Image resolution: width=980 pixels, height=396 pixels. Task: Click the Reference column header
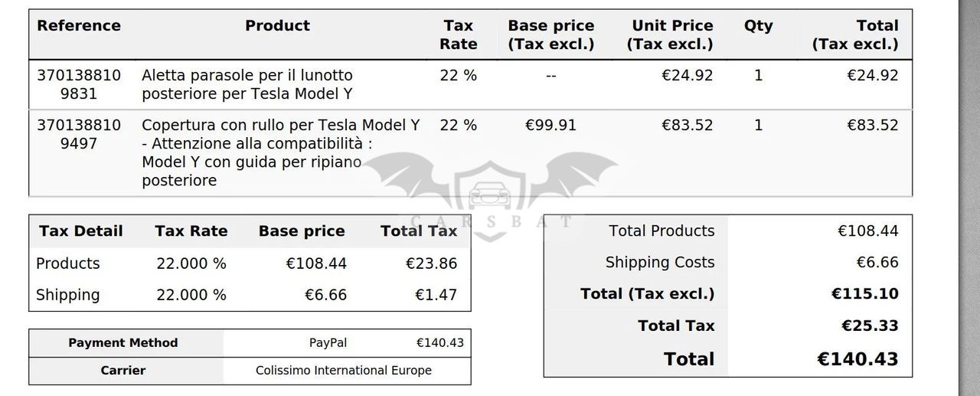(79, 26)
